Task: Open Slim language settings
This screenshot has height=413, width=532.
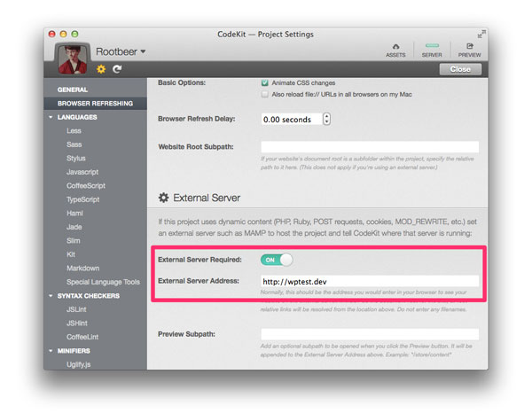Action: click(74, 241)
